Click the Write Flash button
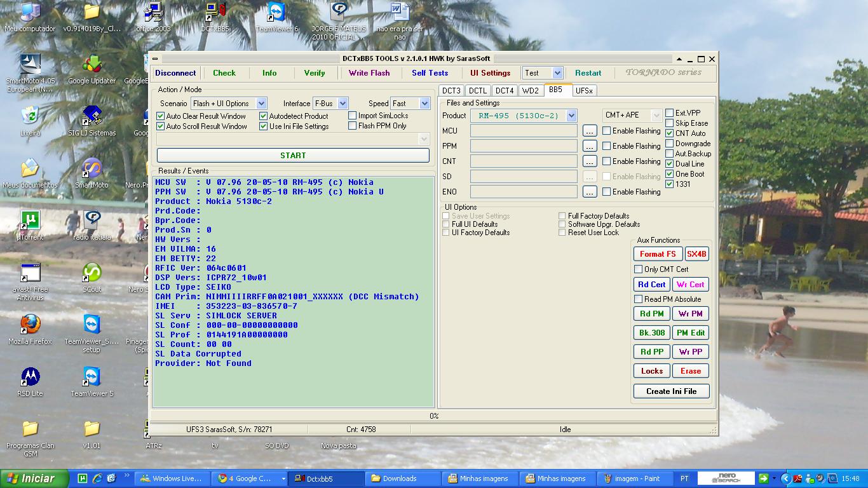Image resolution: width=868 pixels, height=488 pixels. click(x=369, y=73)
